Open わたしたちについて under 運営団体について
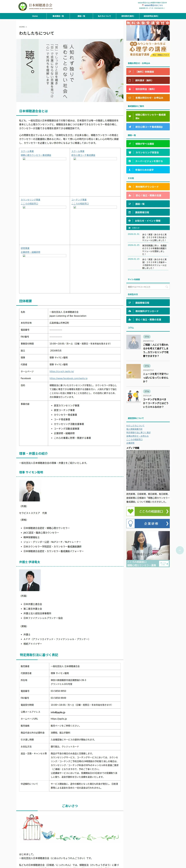186x868 pixels. pyautogui.click(x=135, y=426)
